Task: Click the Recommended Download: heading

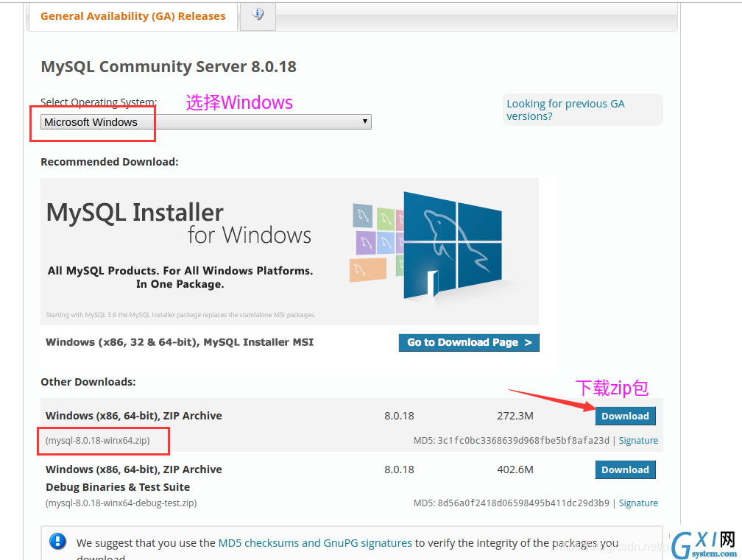Action: 109,162
